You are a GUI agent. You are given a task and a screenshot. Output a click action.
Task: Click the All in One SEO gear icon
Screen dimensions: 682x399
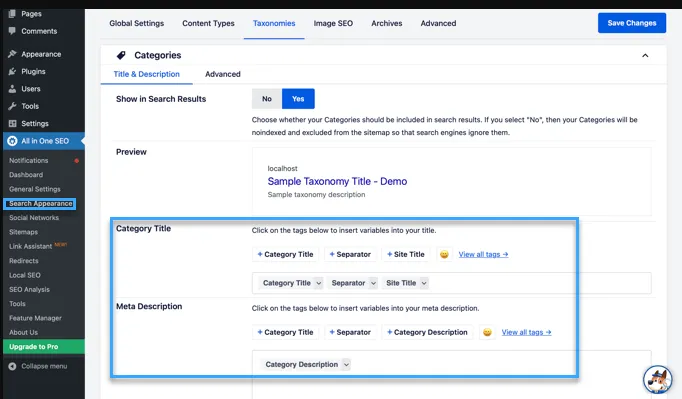click(12, 141)
